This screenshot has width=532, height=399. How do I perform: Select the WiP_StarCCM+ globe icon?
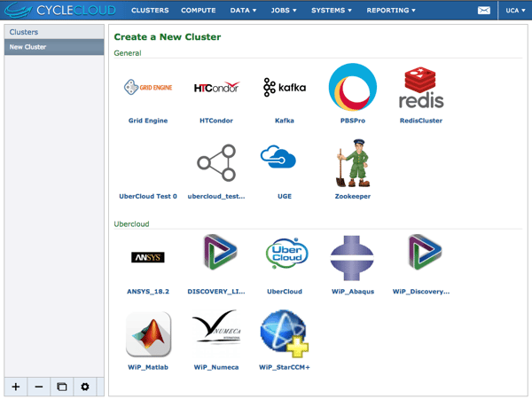click(285, 333)
